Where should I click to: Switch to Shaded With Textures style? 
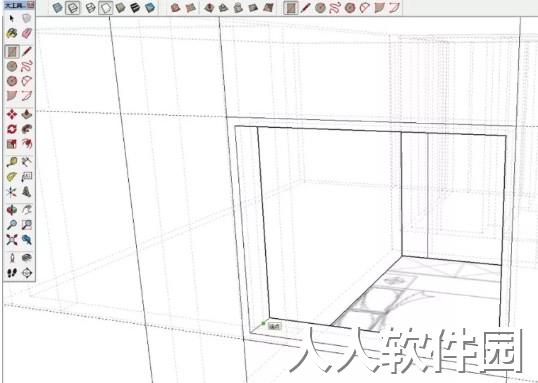(135, 8)
